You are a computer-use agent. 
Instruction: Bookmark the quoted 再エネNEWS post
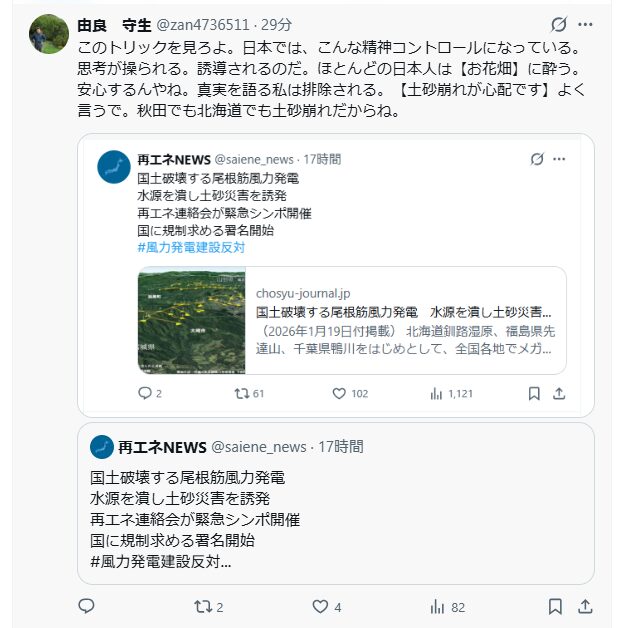point(534,394)
